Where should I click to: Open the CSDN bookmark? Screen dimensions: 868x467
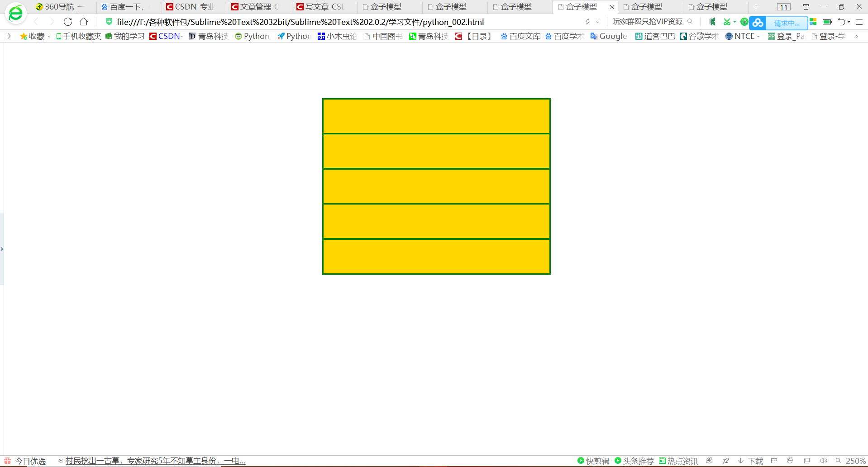[x=166, y=36]
